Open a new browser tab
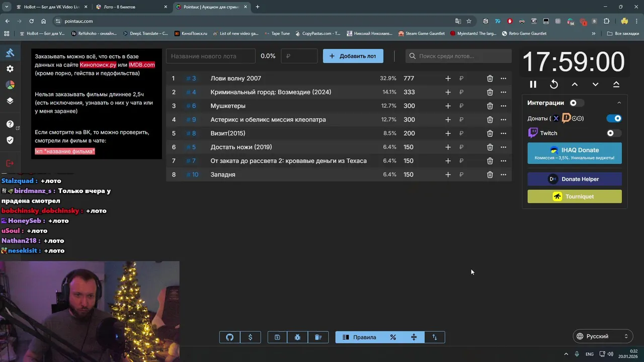Image resolution: width=644 pixels, height=362 pixels. [258, 7]
